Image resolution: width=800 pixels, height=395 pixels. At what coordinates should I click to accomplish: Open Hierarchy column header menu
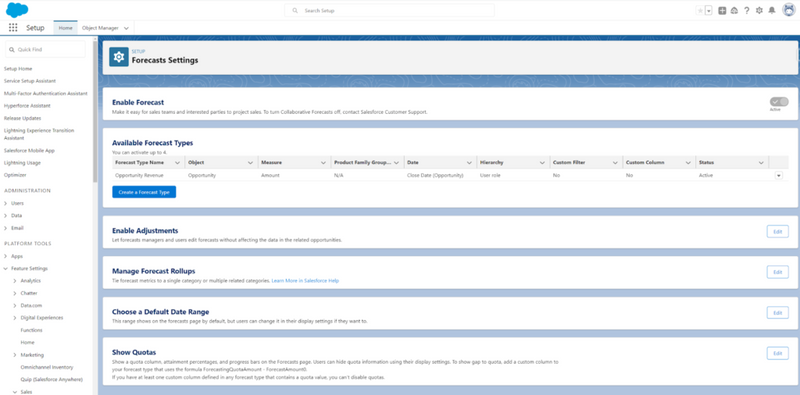point(542,162)
